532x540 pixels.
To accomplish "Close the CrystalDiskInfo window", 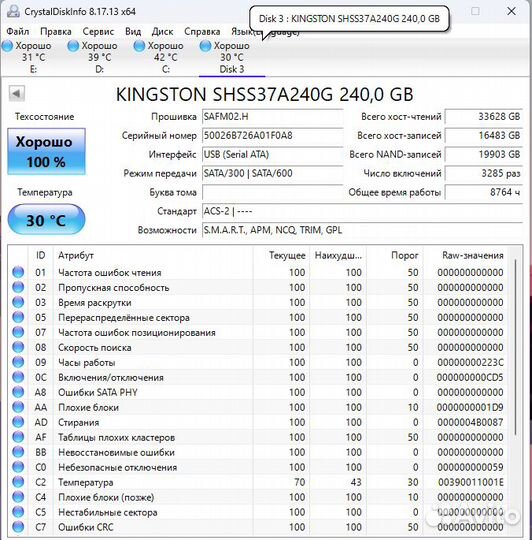I will point(511,11).
